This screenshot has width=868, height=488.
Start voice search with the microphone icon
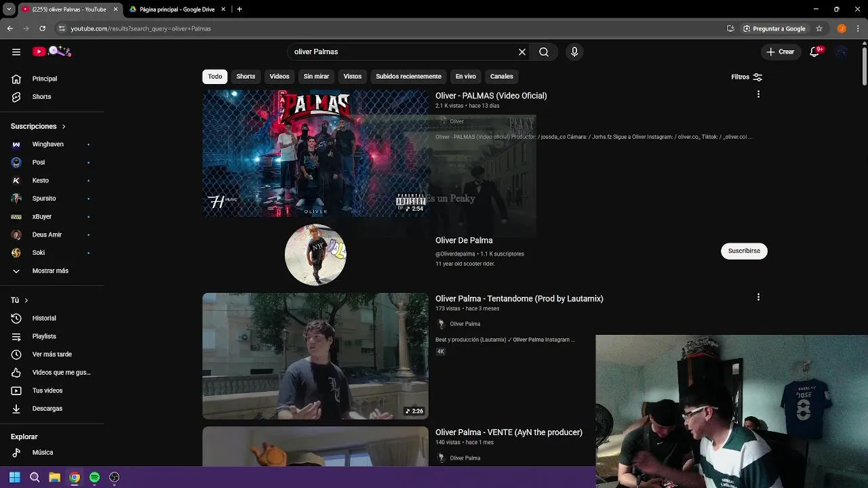tap(574, 52)
